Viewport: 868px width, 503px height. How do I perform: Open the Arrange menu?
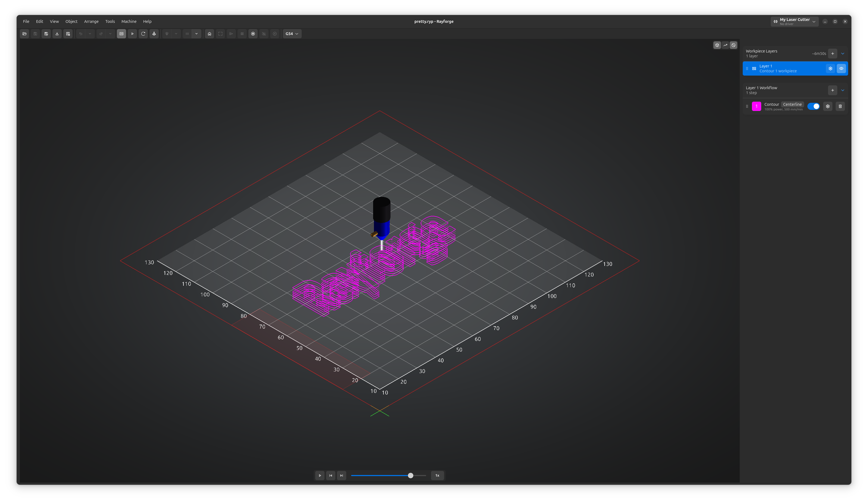(x=91, y=21)
